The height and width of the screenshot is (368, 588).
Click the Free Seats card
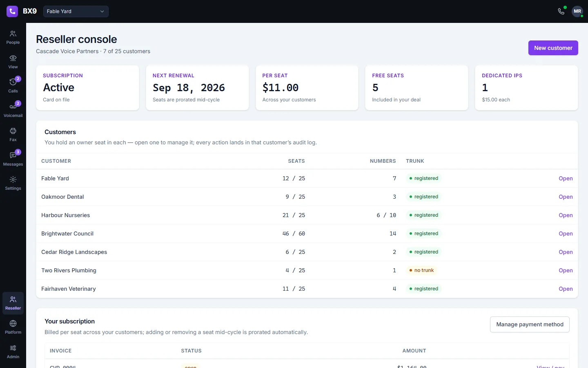[416, 88]
